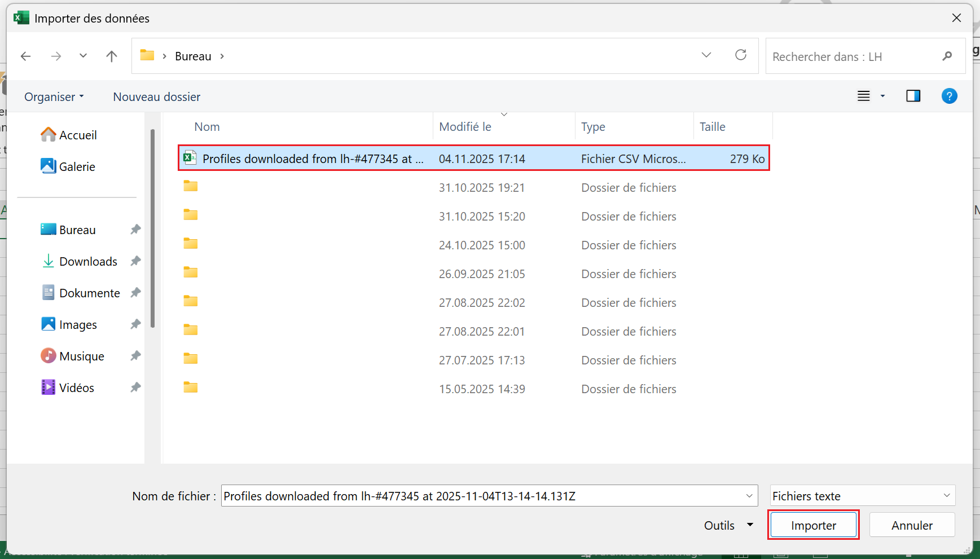980x559 pixels.
Task: Click the Annuler button
Action: point(912,525)
